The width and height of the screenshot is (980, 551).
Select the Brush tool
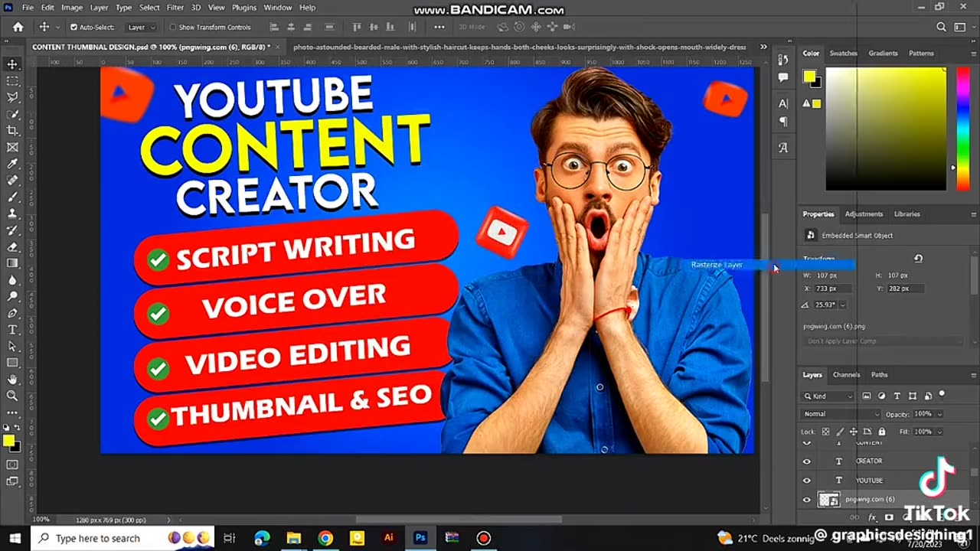(12, 197)
